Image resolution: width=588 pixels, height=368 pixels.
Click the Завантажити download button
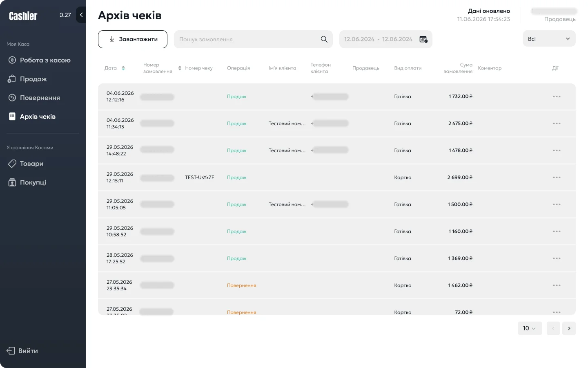tap(133, 39)
